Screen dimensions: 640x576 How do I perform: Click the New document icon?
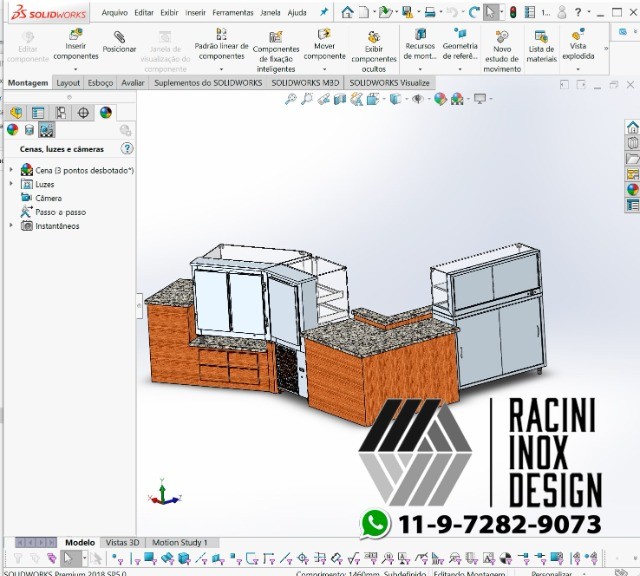click(363, 12)
